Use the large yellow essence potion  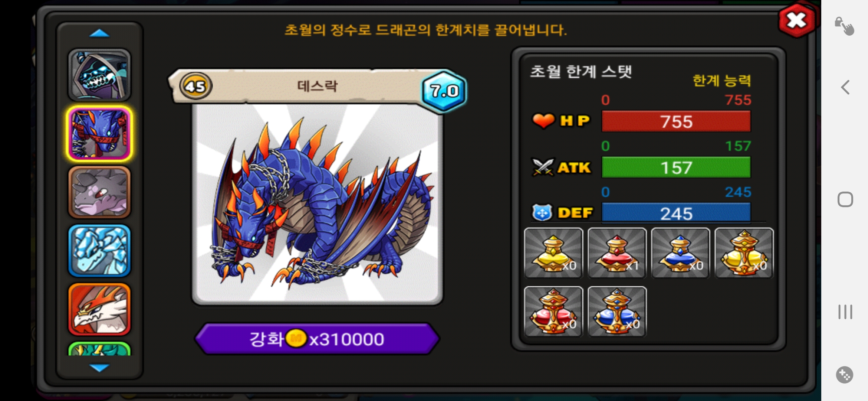(x=744, y=253)
